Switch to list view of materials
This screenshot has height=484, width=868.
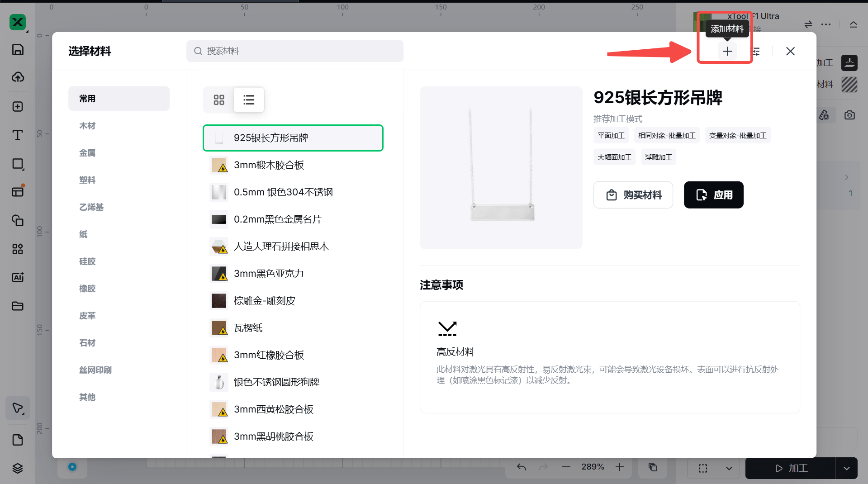point(249,100)
